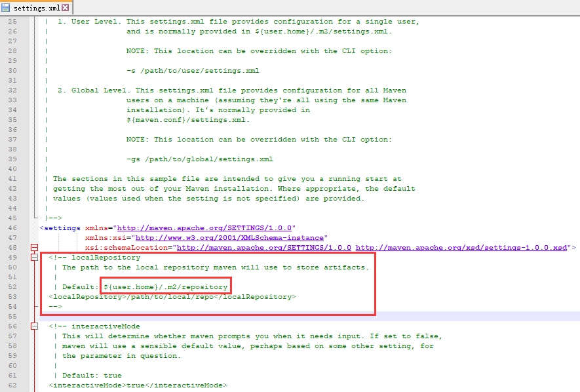Collapse the localRepository comment fold at line 49

click(34, 258)
